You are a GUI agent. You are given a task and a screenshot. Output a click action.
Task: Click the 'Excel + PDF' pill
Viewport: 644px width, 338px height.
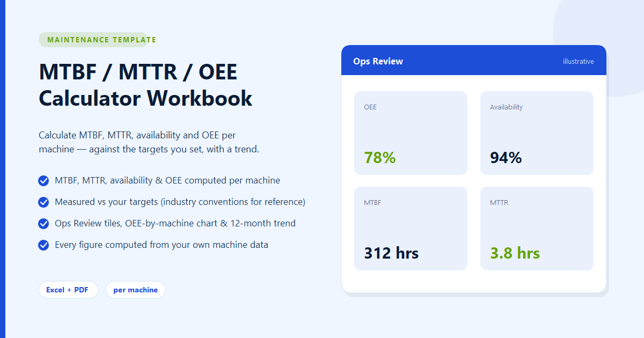[68, 290]
